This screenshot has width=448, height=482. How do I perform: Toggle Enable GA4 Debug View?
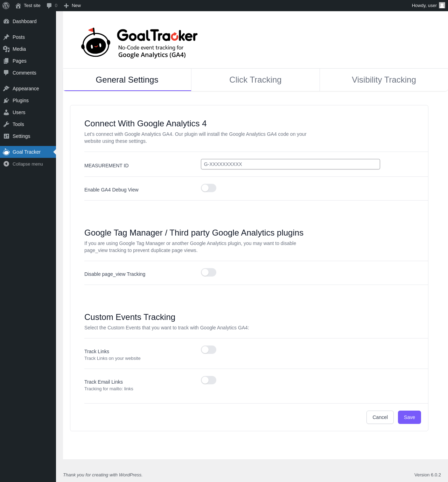[209, 188]
